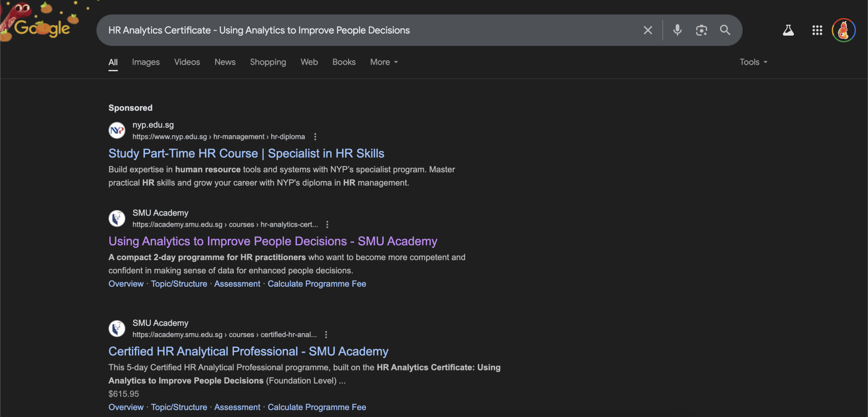Switch to the News tab
The height and width of the screenshot is (417, 868).
tap(225, 62)
